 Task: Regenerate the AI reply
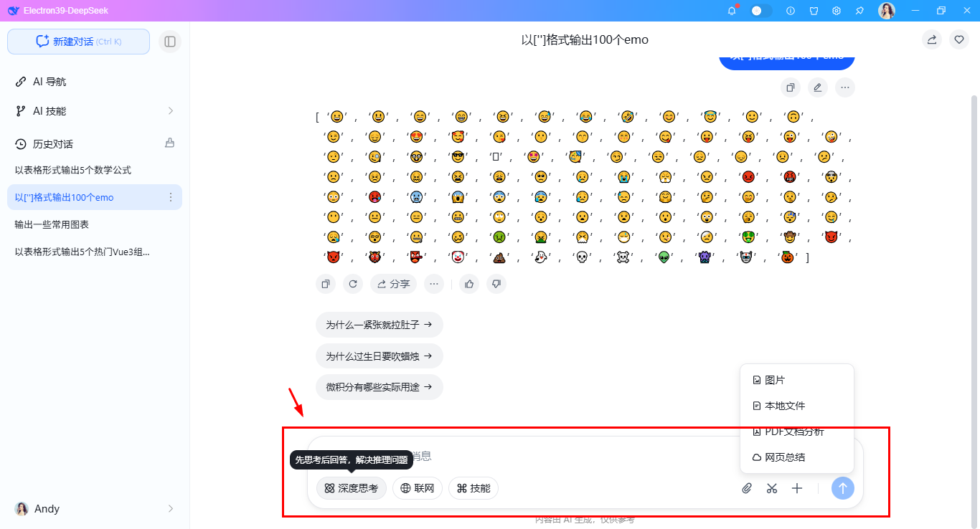pyautogui.click(x=353, y=284)
